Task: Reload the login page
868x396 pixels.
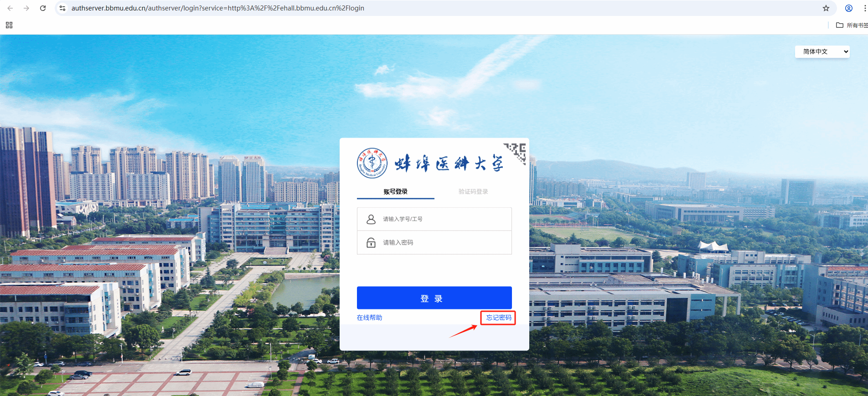Action: pyautogui.click(x=43, y=8)
